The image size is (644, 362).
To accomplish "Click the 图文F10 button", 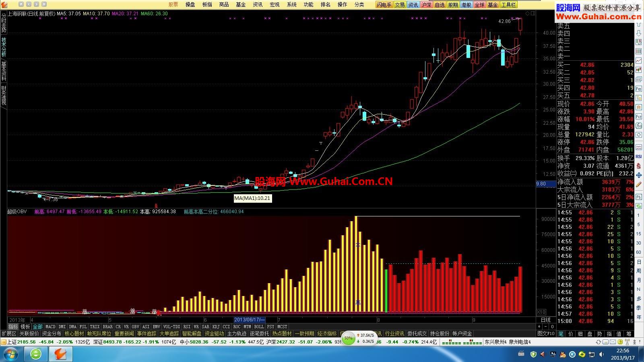I will pos(546,333).
